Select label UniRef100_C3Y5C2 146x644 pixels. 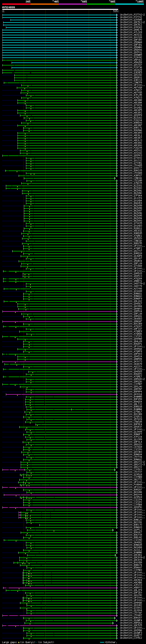(x=131, y=638)
